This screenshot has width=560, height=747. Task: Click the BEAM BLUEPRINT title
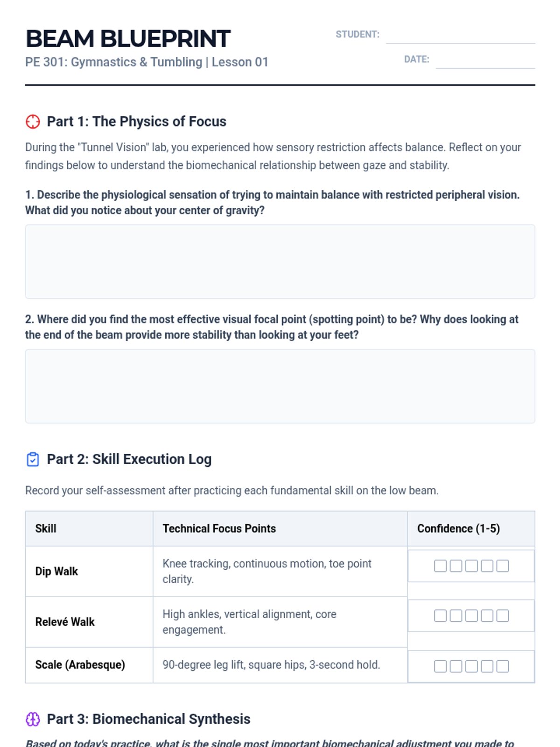[128, 38]
